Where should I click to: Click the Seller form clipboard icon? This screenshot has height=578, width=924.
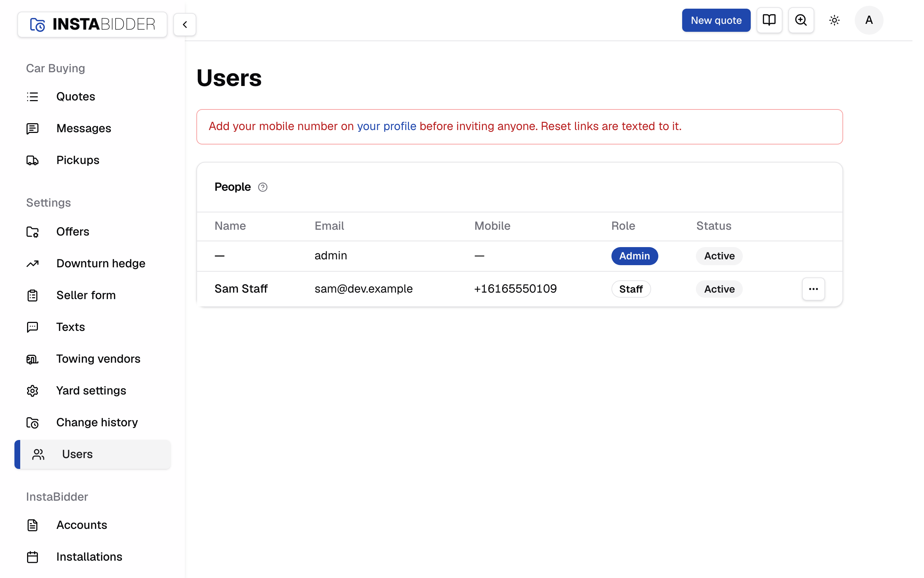point(32,295)
